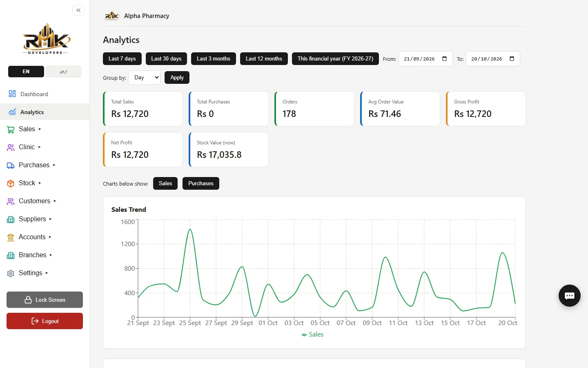The image size is (588, 368).
Task: Click the Total Sales card
Action: click(143, 109)
